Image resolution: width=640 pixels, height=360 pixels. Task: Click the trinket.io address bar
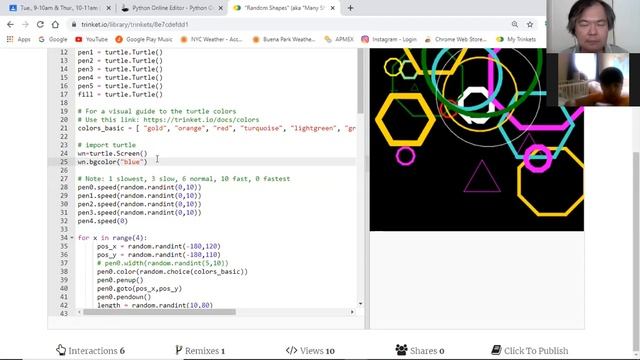pyautogui.click(x=286, y=24)
